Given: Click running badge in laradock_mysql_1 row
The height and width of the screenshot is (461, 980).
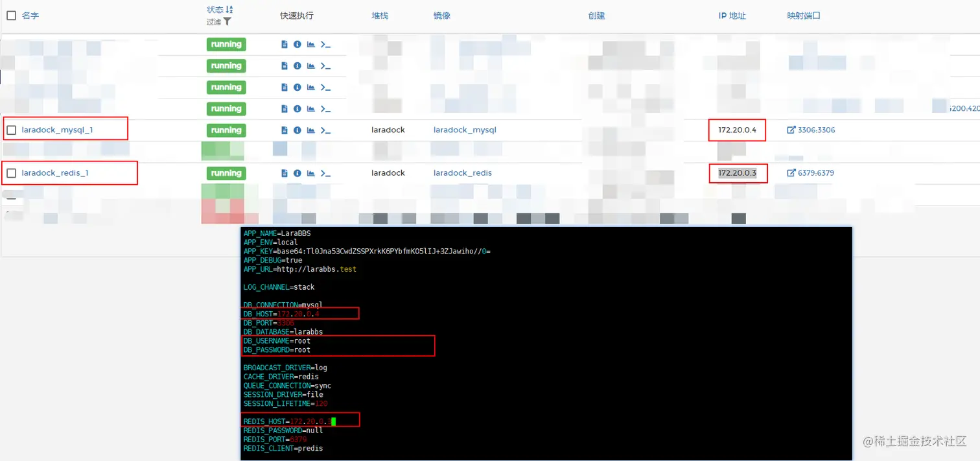Looking at the screenshot, I should (x=226, y=130).
